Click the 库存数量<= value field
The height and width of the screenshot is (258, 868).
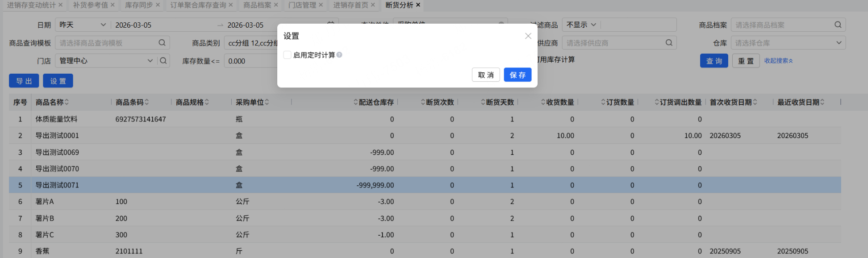(251, 61)
